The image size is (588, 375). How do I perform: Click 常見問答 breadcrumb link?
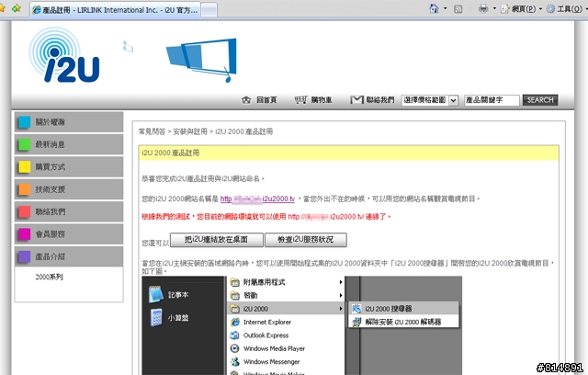152,131
